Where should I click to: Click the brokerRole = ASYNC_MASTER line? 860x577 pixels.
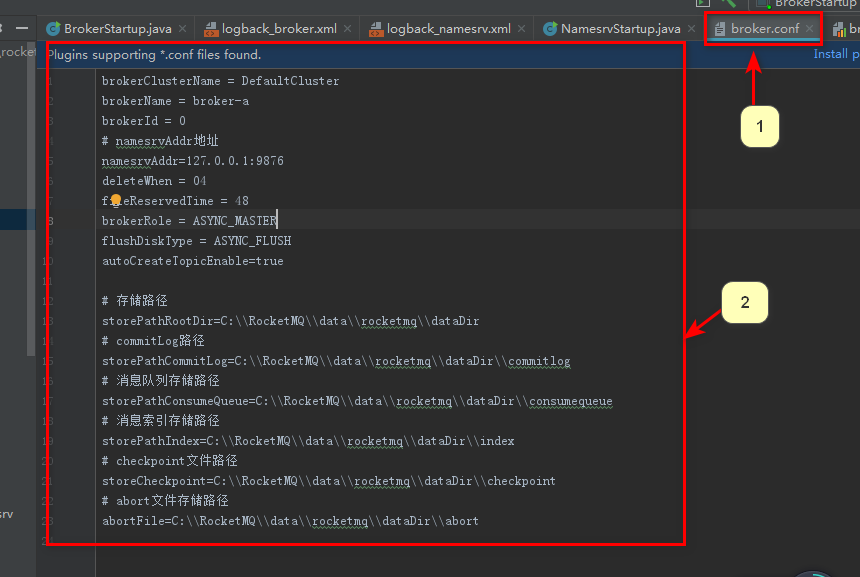[189, 221]
